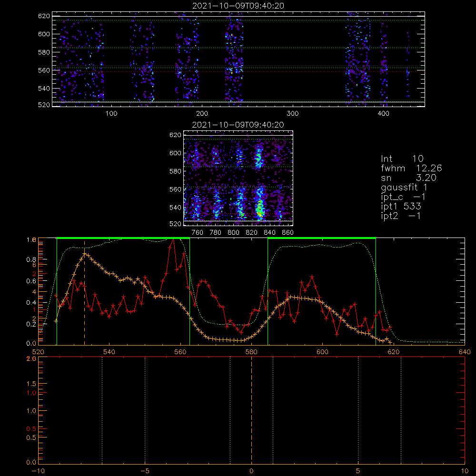Select the timestamp title above the top wide image

(238, 6)
